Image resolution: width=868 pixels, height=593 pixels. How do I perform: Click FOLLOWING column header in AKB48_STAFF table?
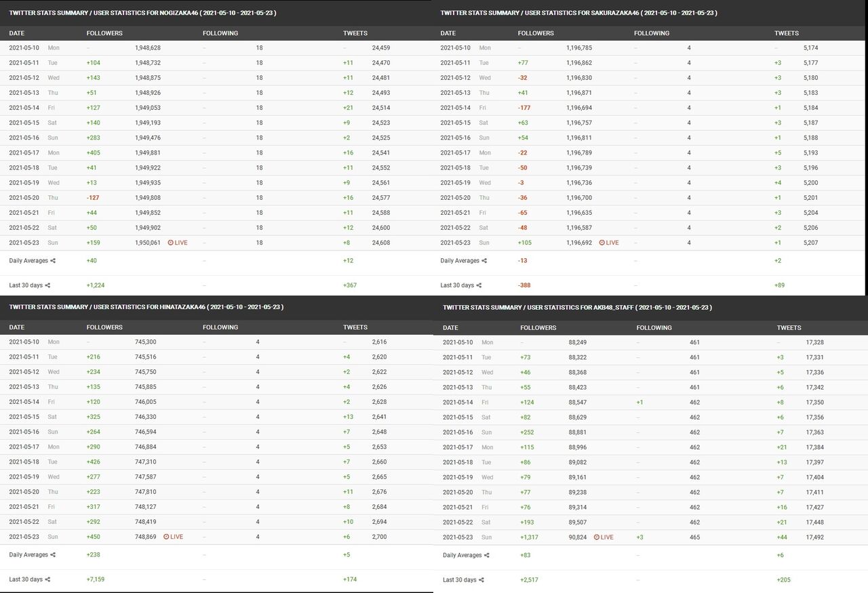(x=654, y=328)
